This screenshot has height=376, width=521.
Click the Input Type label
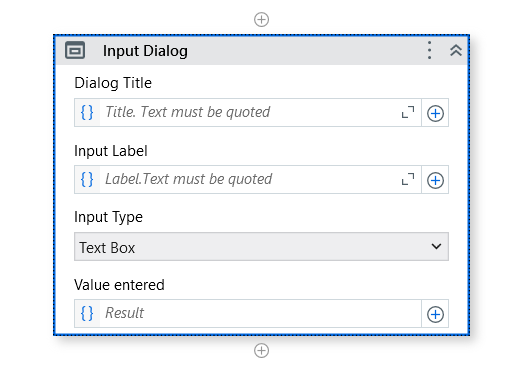pyautogui.click(x=108, y=217)
